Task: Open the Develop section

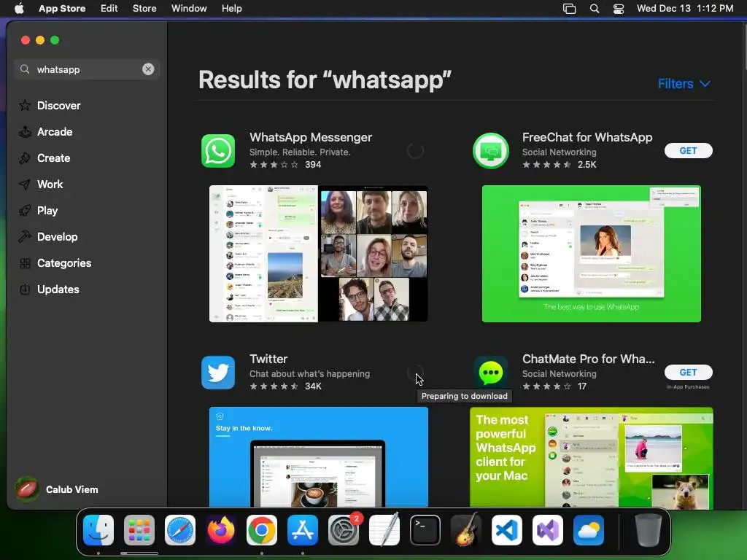Action: click(x=57, y=237)
